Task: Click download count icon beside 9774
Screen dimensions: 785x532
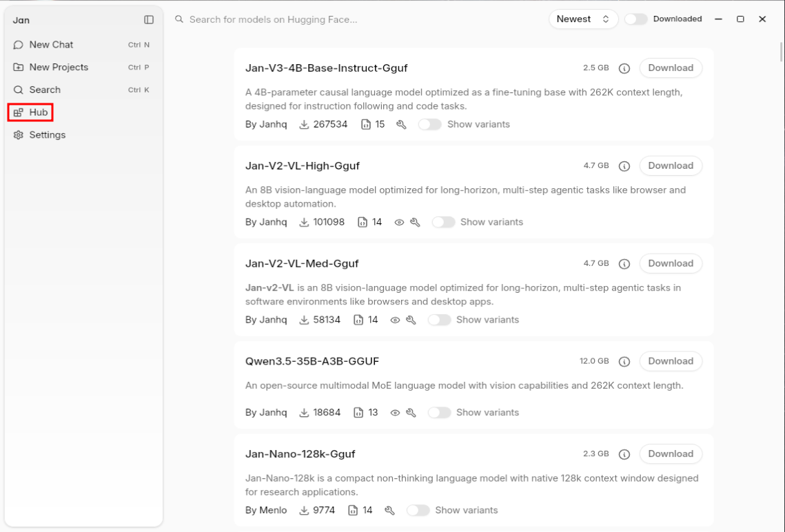Action: pyautogui.click(x=304, y=511)
